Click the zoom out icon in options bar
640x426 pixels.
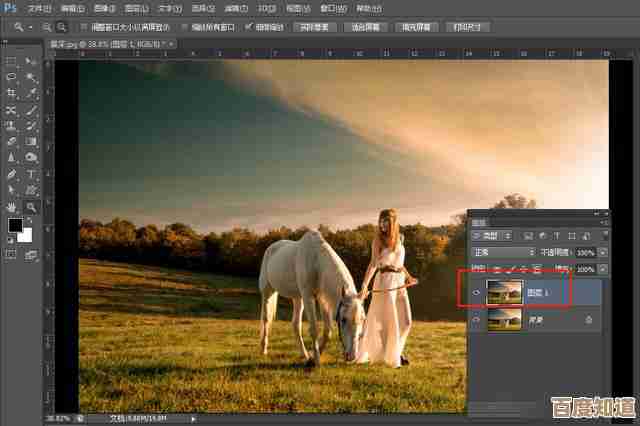coord(62,27)
